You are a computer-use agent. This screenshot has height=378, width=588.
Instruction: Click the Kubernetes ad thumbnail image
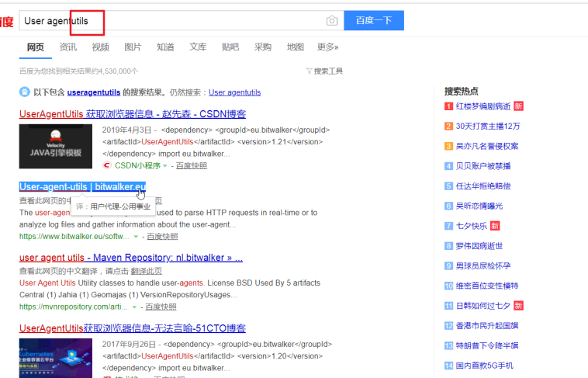coord(56,358)
